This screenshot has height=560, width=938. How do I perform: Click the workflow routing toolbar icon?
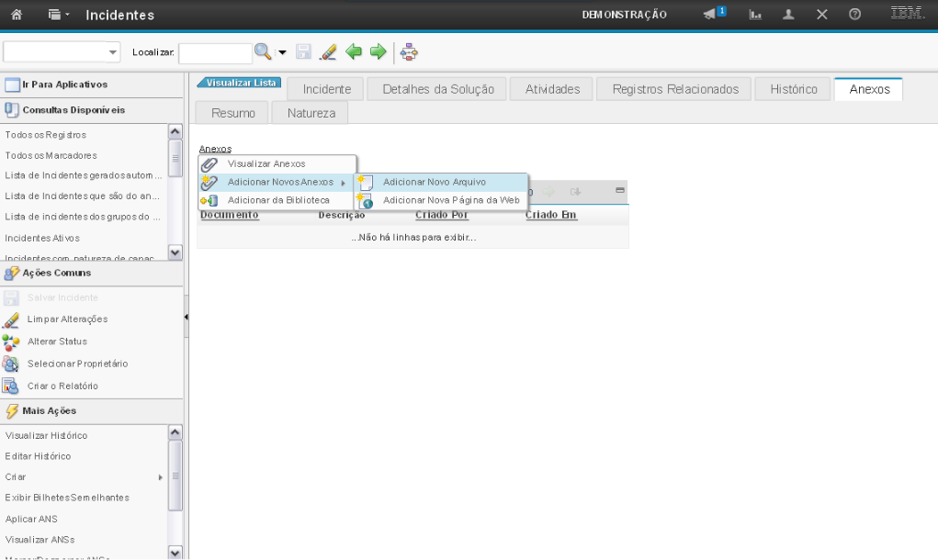[x=409, y=53]
